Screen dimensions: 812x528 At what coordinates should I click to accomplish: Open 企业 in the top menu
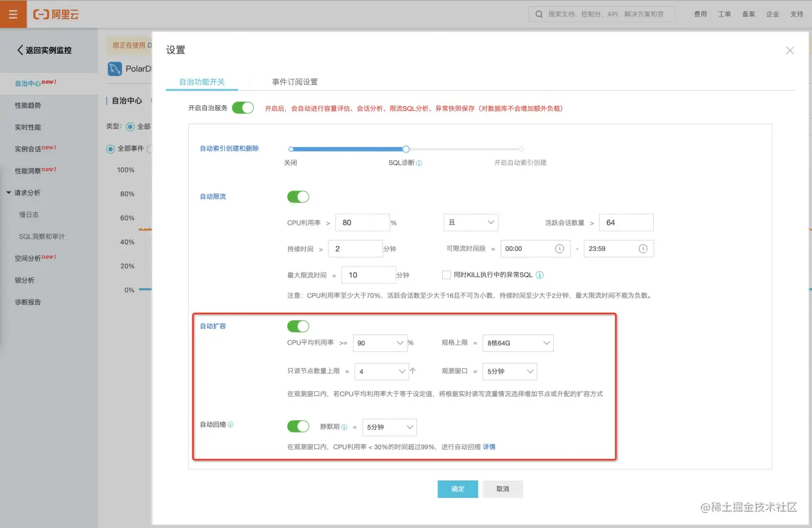click(773, 14)
